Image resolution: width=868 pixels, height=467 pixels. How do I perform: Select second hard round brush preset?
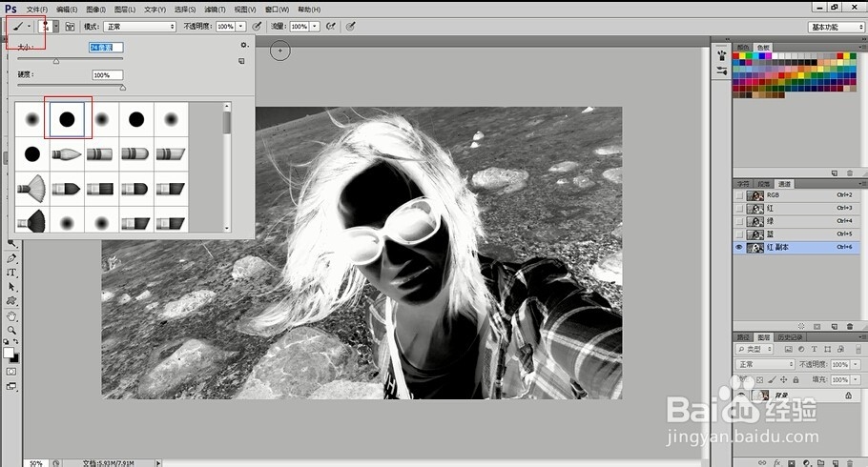[x=136, y=119]
